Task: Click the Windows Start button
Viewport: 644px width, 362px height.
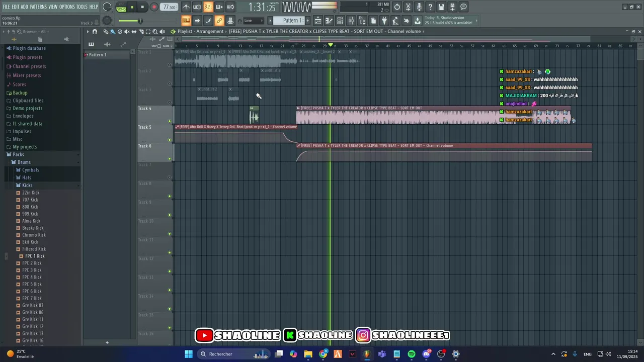Action: point(189,354)
